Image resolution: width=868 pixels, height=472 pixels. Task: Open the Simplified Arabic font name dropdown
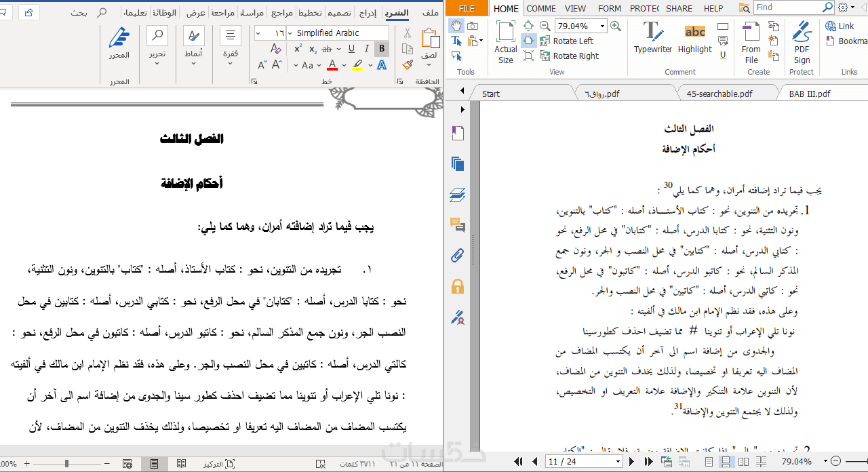[x=290, y=33]
